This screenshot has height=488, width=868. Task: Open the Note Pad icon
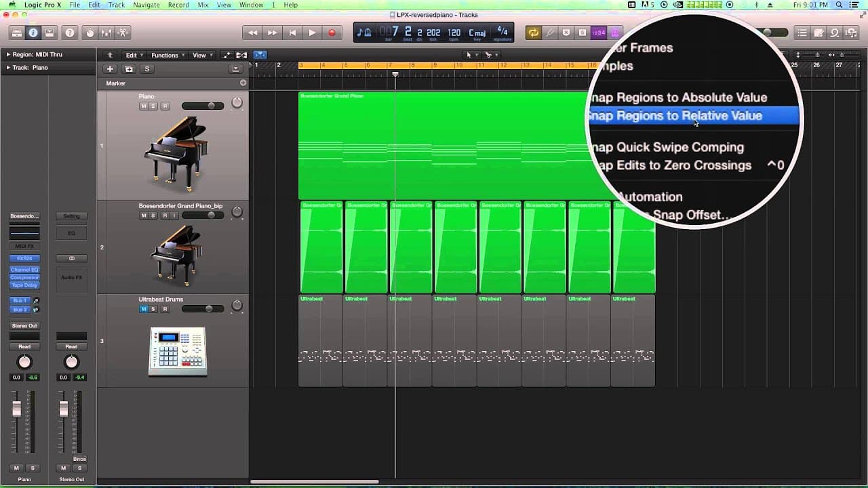[x=818, y=33]
